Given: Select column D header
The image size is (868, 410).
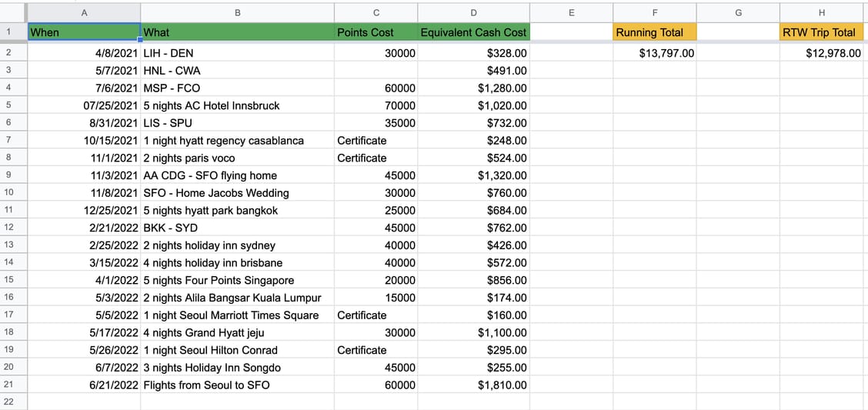Looking at the screenshot, I should tap(473, 12).
